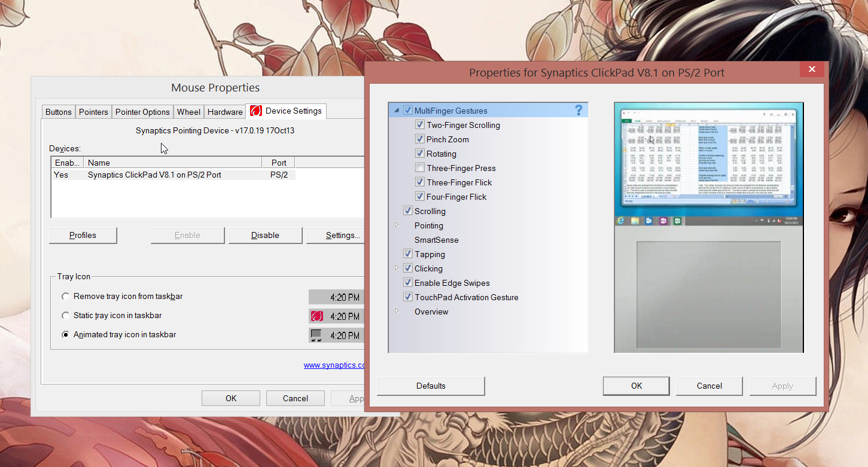Disable the Rotating gesture checkbox
Image resolution: width=868 pixels, height=467 pixels.
coord(420,154)
